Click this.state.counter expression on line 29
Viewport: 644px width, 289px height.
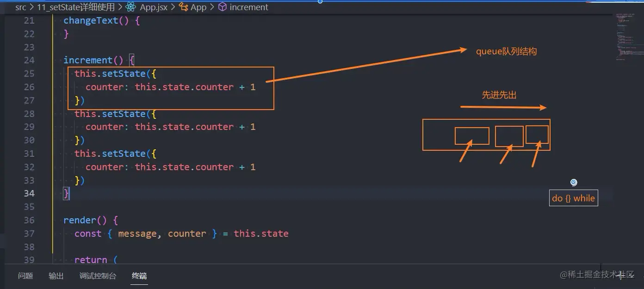click(184, 127)
